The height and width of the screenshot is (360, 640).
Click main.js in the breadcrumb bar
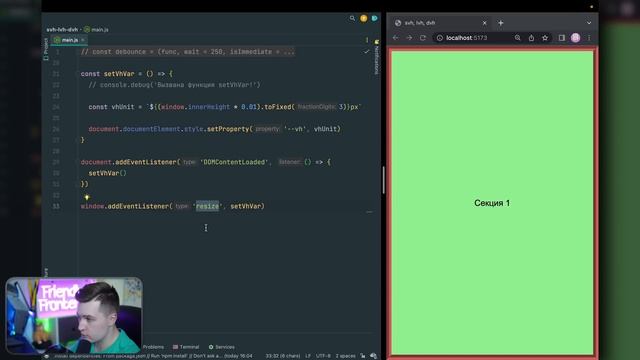[96, 29]
